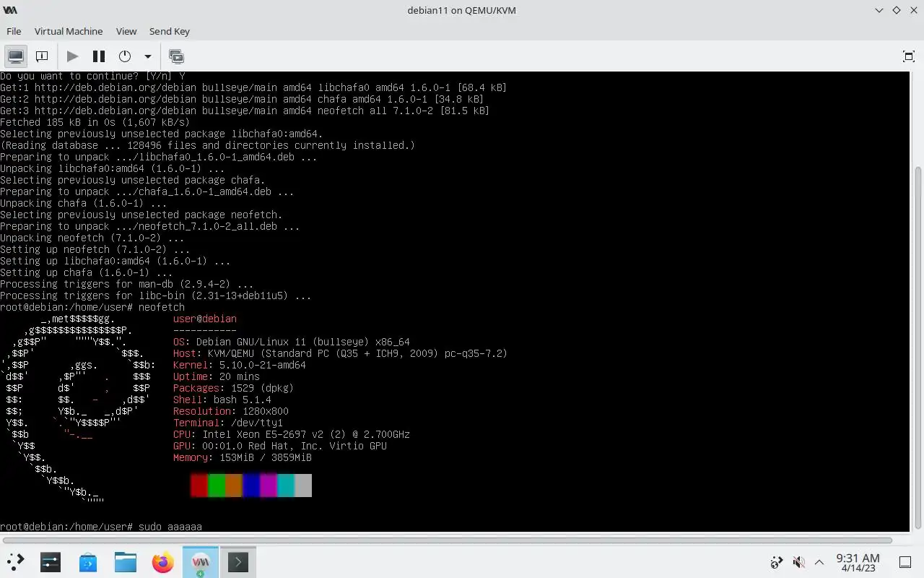Click the 'Resolution: 1280x800' line

231,411
